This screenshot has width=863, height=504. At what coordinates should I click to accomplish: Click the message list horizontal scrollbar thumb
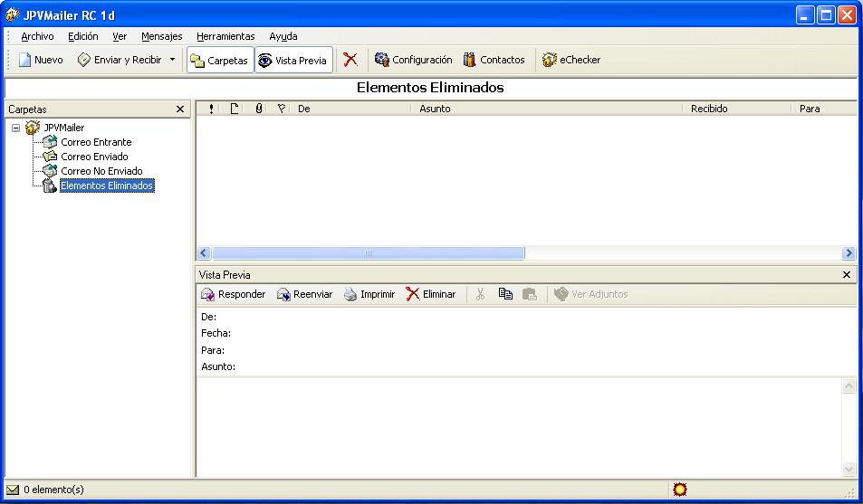point(369,253)
